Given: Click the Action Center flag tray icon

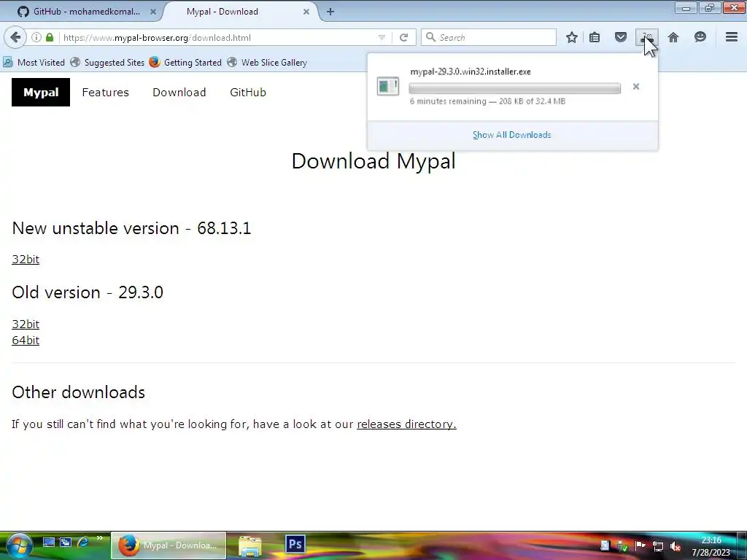Looking at the screenshot, I should pos(640,546).
